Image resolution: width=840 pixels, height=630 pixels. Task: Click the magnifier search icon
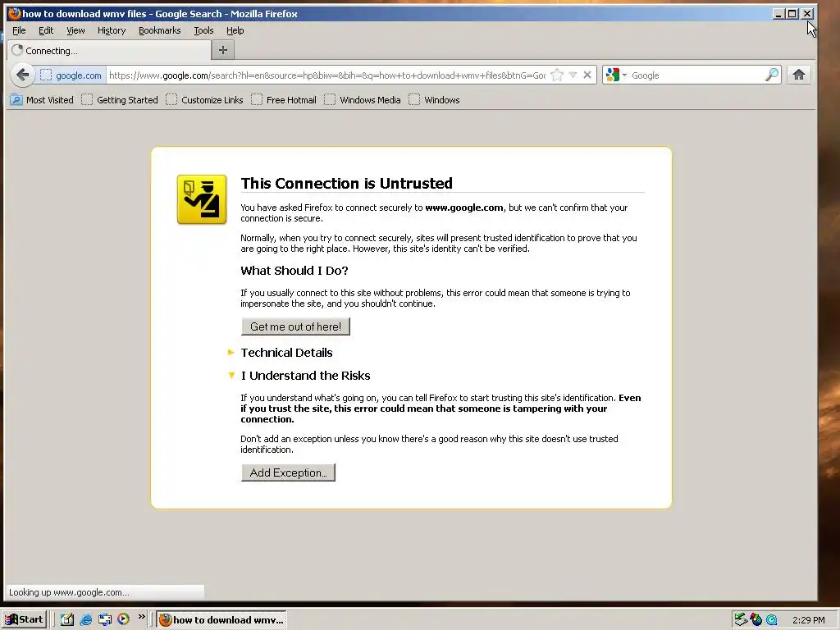coord(771,75)
